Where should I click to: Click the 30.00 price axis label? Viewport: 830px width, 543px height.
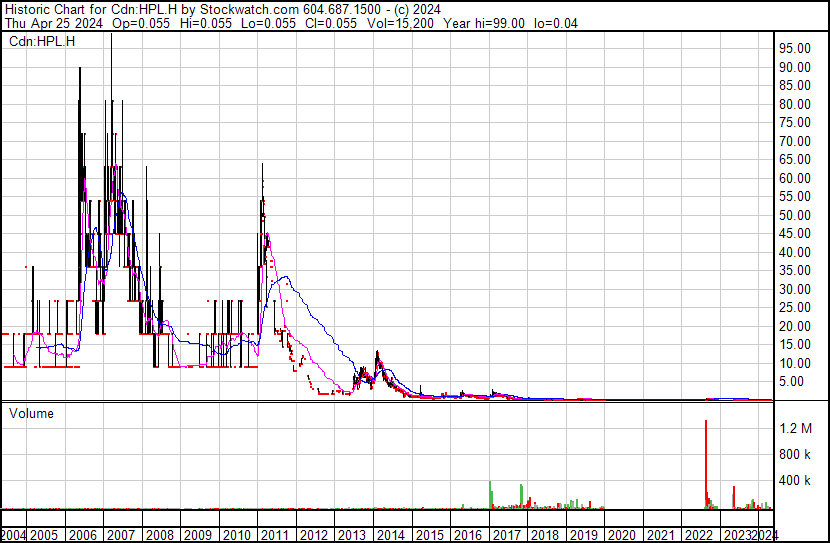click(795, 289)
